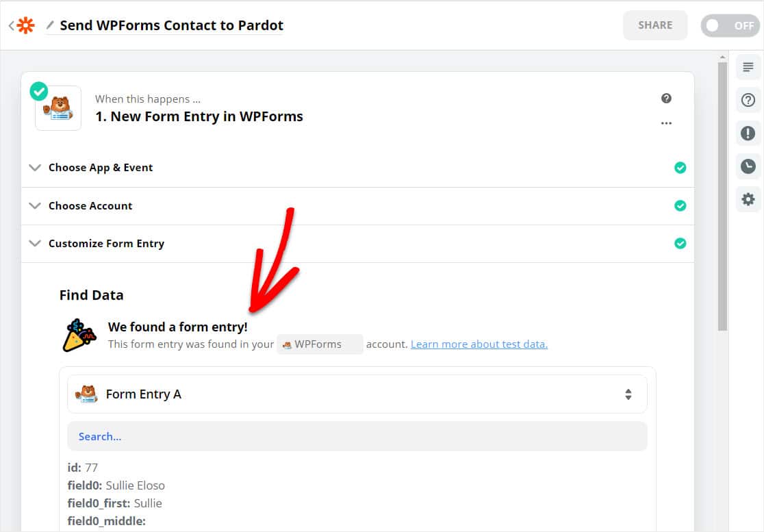Click the step help question mark icon

click(x=666, y=99)
